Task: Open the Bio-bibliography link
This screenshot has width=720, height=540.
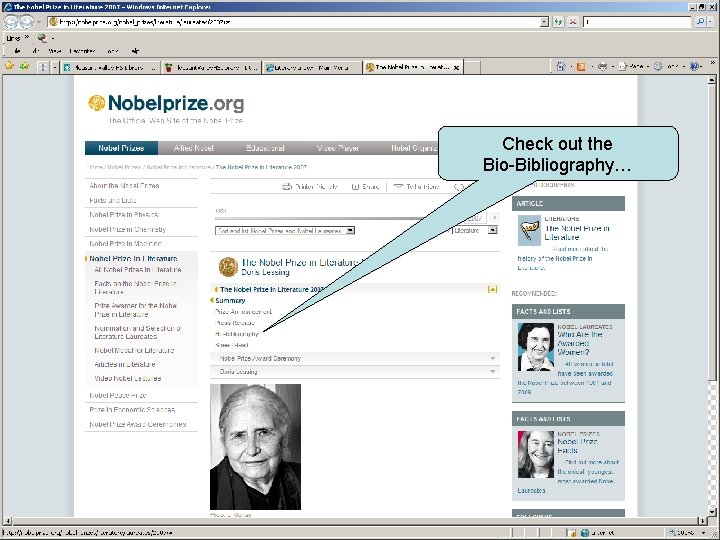Action: (x=237, y=334)
